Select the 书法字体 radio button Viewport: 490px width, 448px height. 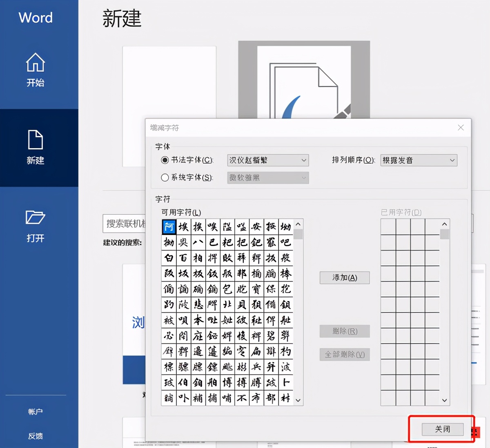(x=165, y=160)
